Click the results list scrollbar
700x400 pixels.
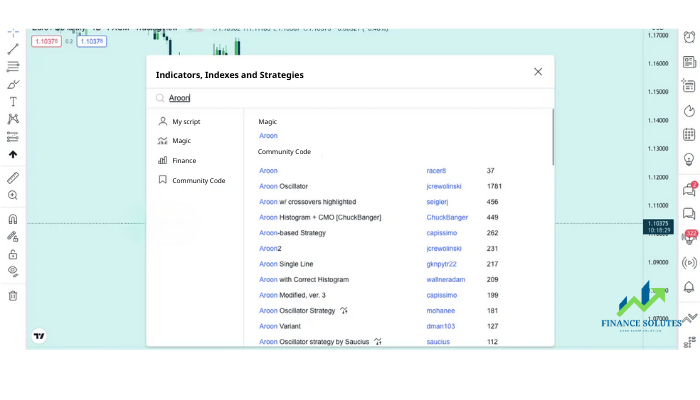(553, 137)
